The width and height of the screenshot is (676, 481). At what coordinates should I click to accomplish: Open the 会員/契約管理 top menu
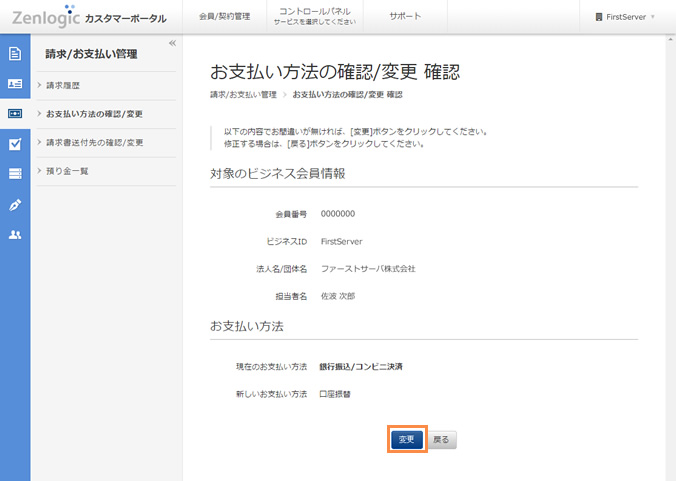pos(223,17)
